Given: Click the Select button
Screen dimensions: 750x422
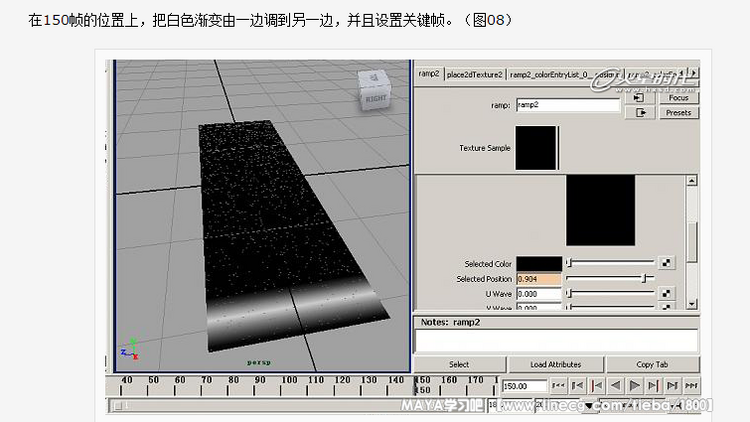Looking at the screenshot, I should pos(459,365).
